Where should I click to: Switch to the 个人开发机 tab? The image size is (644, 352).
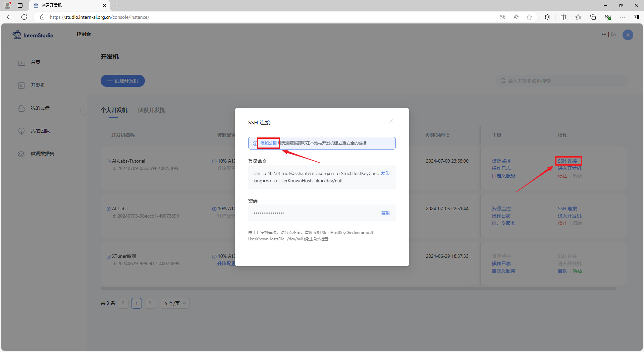click(114, 110)
